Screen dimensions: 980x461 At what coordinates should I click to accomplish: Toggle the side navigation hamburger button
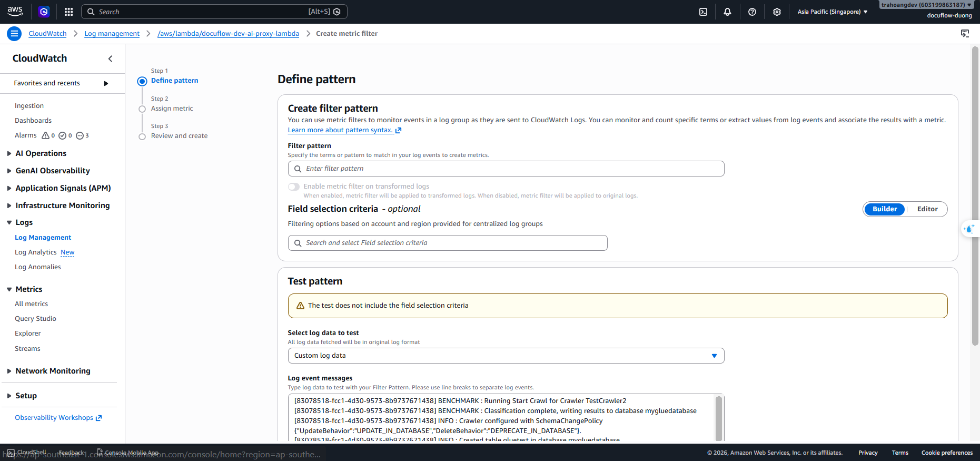(14, 34)
